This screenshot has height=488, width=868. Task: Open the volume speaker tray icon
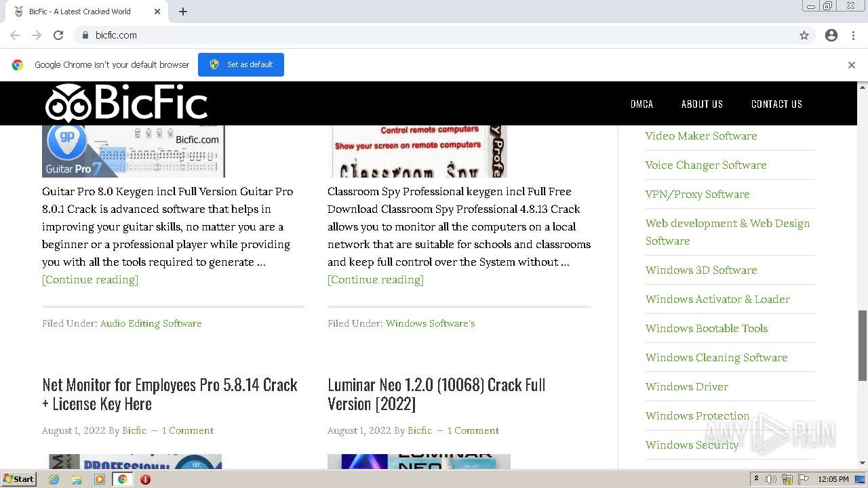771,479
